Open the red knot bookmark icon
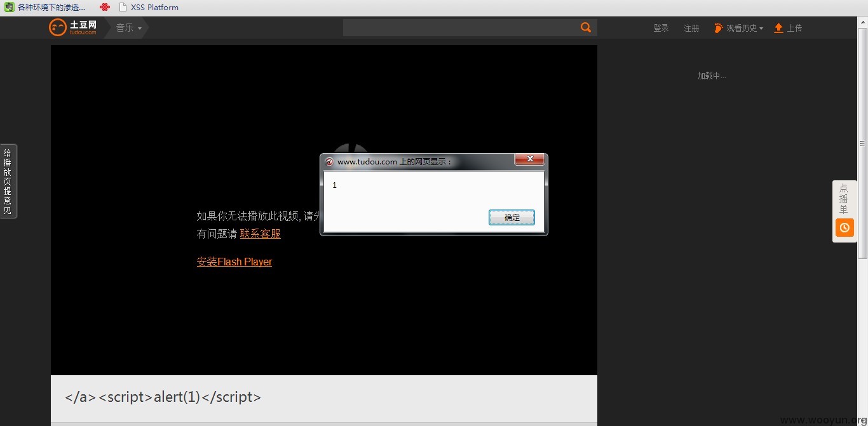The width and height of the screenshot is (868, 426). [105, 8]
